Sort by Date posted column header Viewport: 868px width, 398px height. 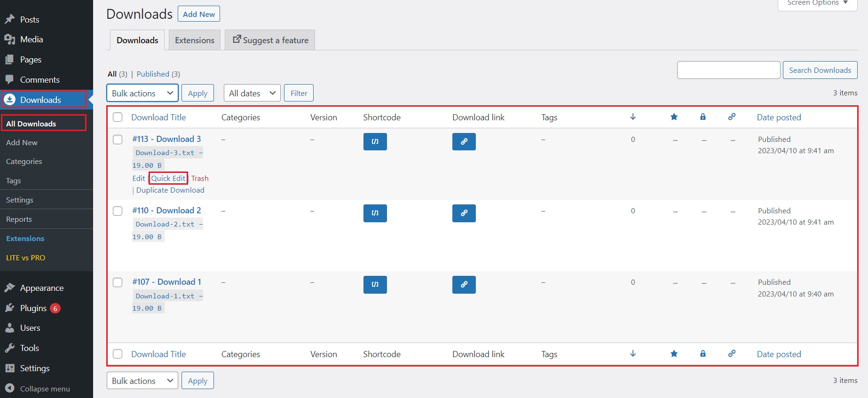tap(779, 117)
